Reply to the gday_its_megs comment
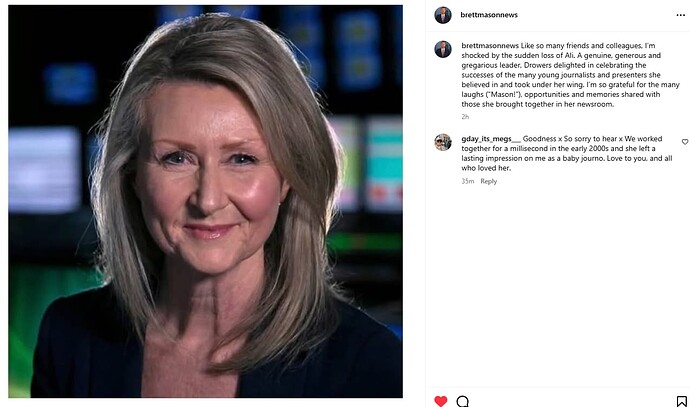Screen dimensions: 690x407 point(488,181)
